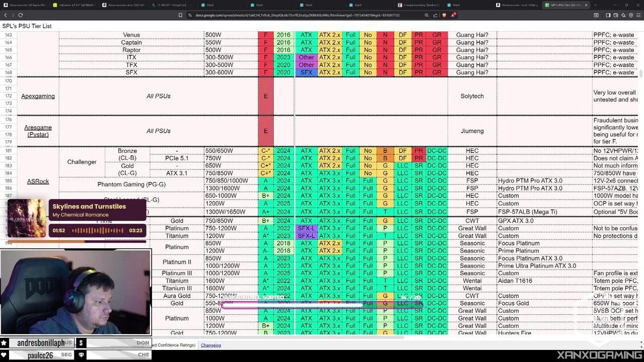The image size is (644, 362).
Task: Select the "1300W/1650W" wattage cell
Action: pyautogui.click(x=231, y=212)
